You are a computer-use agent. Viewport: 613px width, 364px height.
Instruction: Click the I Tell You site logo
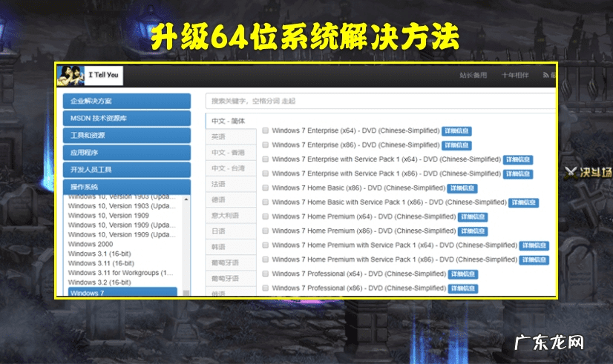tap(90, 76)
